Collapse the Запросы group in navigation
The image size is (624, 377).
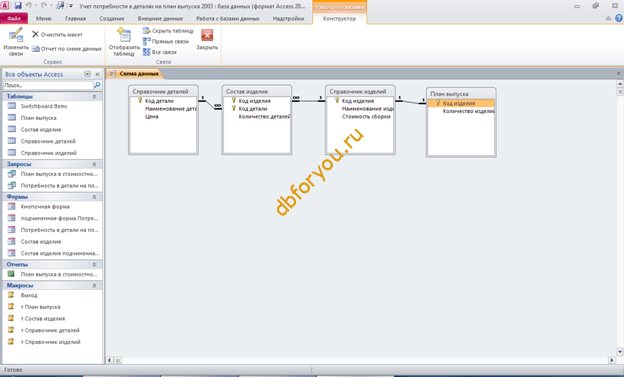[94, 164]
